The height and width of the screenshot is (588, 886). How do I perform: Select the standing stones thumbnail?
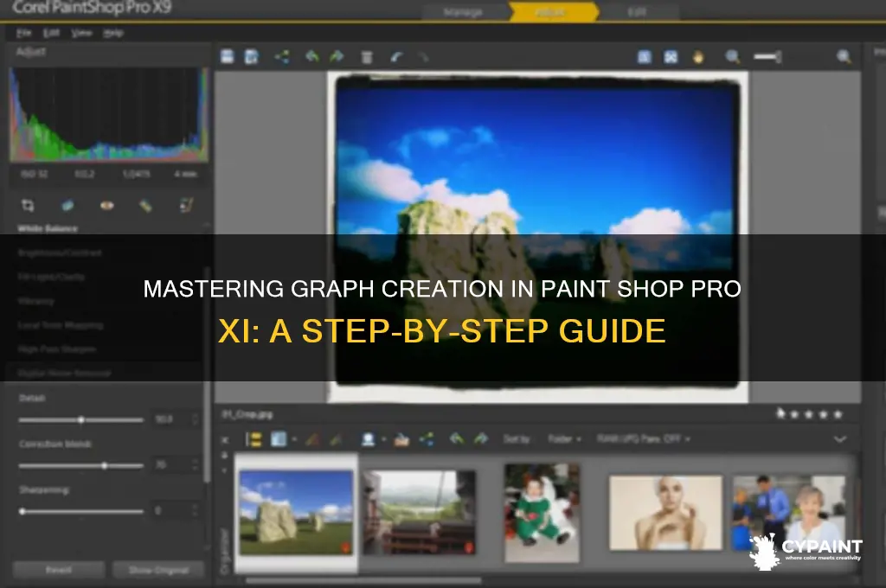click(296, 512)
